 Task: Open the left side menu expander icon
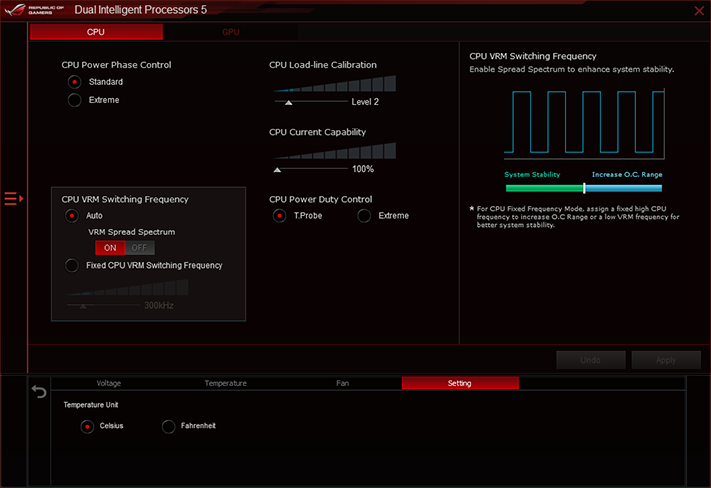pos(14,199)
